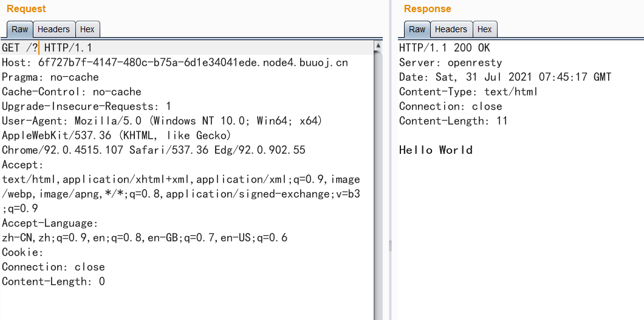Click the Host header line
Viewport: 644px width, 320px height.
coord(175,63)
